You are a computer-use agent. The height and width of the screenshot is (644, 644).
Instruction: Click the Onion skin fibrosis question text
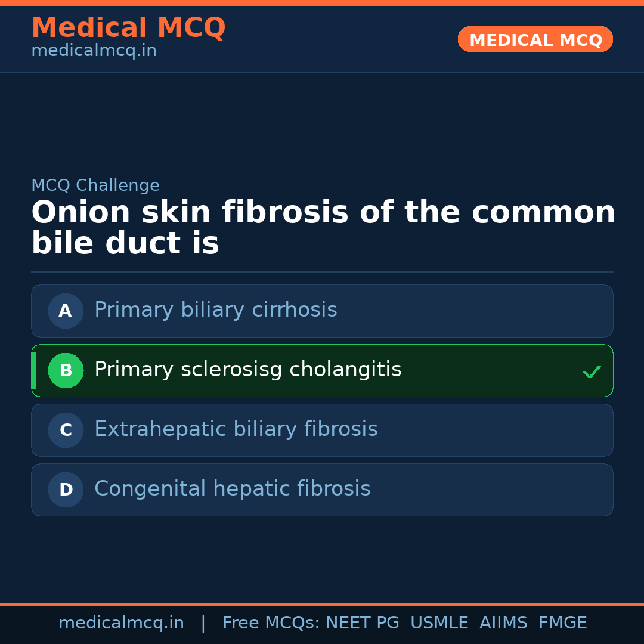tap(322, 228)
